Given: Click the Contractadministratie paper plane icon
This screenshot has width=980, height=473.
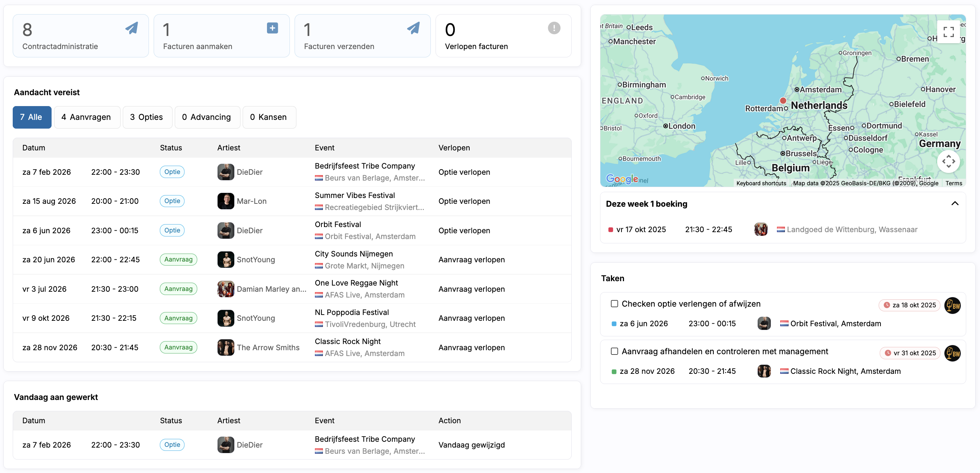Looking at the screenshot, I should 131,28.
